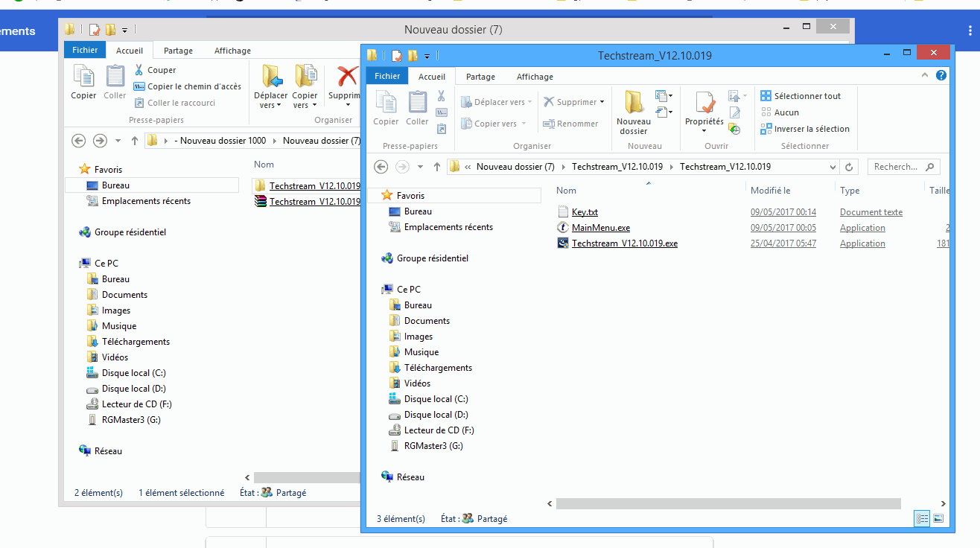
Task: Click Couper scissors in Nouveau dossier (7) ribbon
Action: pos(139,70)
